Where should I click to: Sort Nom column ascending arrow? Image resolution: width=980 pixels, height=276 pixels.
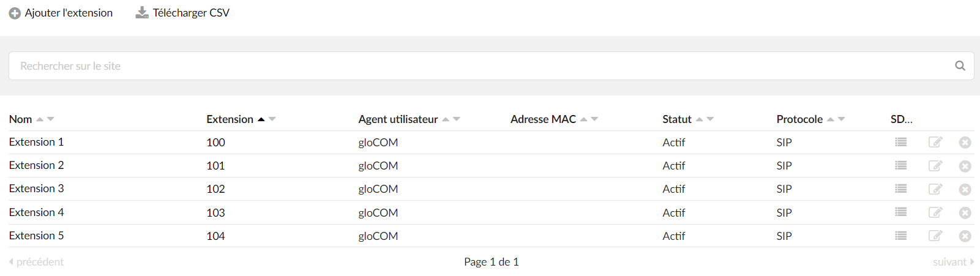(40, 119)
